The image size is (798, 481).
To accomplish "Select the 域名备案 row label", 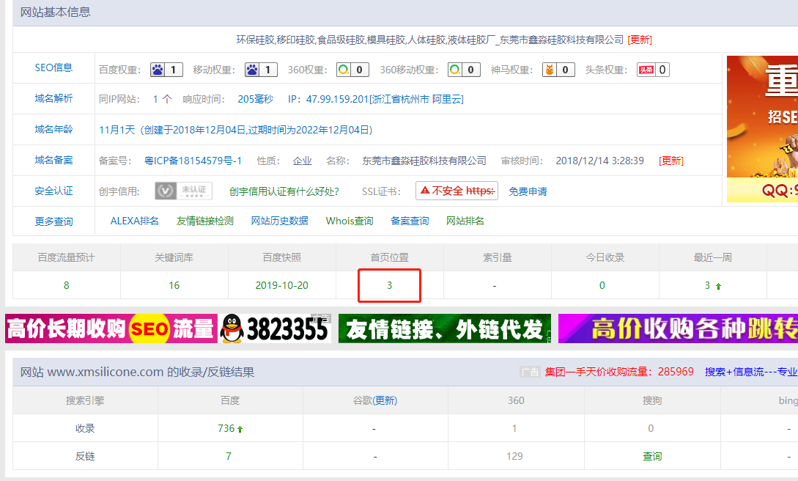I will [x=53, y=160].
